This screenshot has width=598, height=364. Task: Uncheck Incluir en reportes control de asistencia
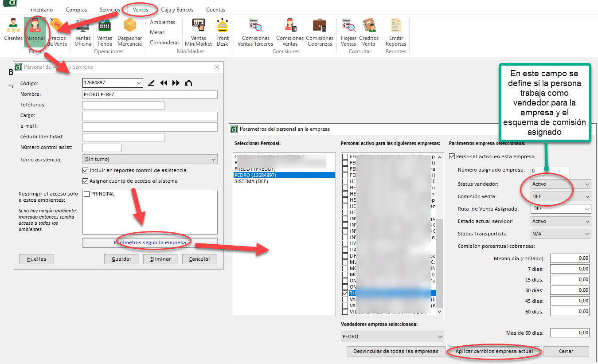[x=86, y=170]
